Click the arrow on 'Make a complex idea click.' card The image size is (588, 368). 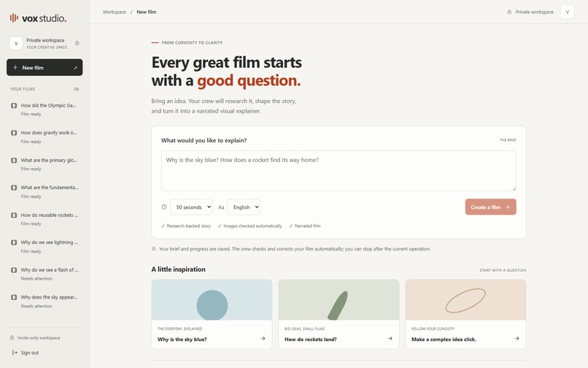tap(517, 338)
